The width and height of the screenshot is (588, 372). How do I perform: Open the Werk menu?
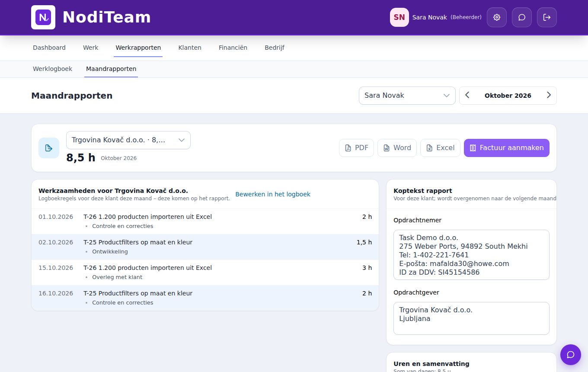pos(91,48)
